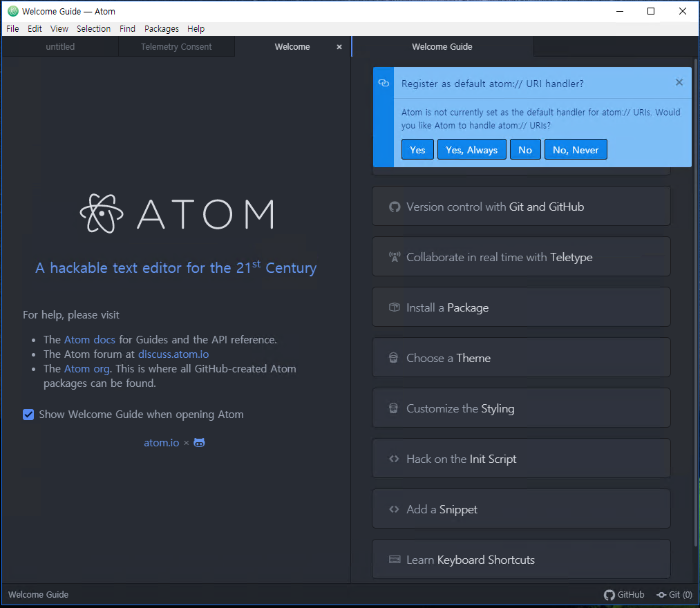The width and height of the screenshot is (700, 608).
Task: Dismiss the URI handler notification
Action: point(679,82)
